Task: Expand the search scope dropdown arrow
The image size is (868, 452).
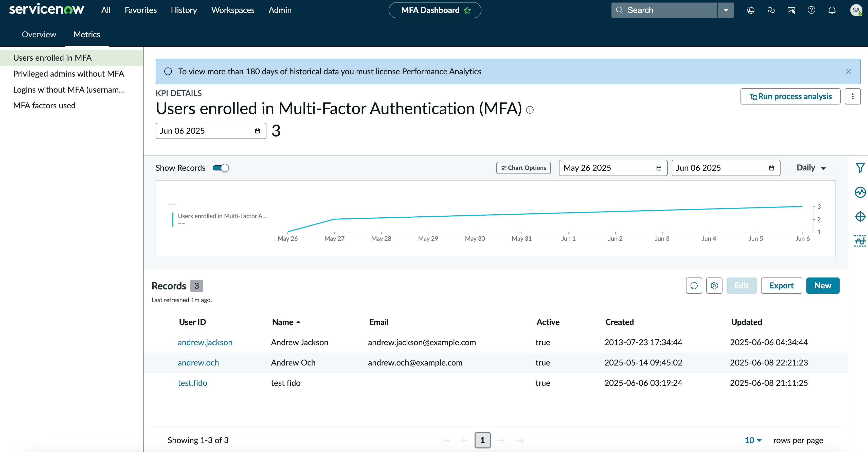Action: tap(726, 10)
